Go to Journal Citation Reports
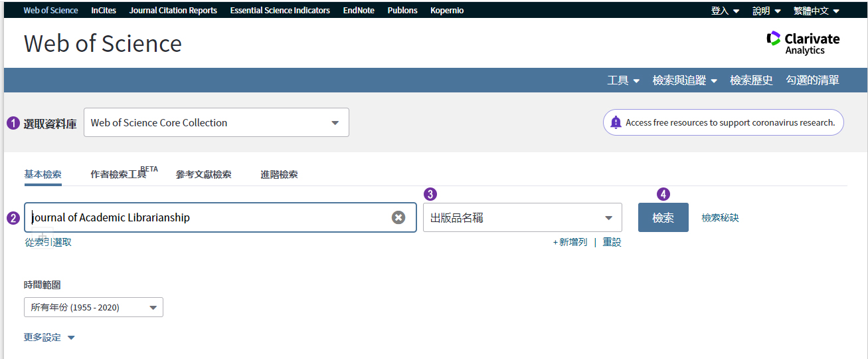Viewport: 868px width, 359px height. coord(173,10)
